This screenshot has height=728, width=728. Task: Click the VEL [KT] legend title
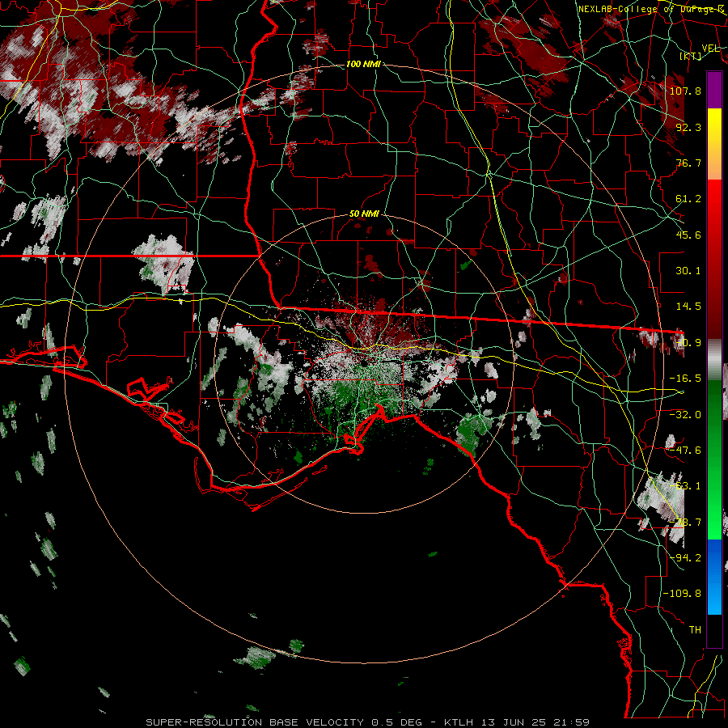tap(701, 52)
